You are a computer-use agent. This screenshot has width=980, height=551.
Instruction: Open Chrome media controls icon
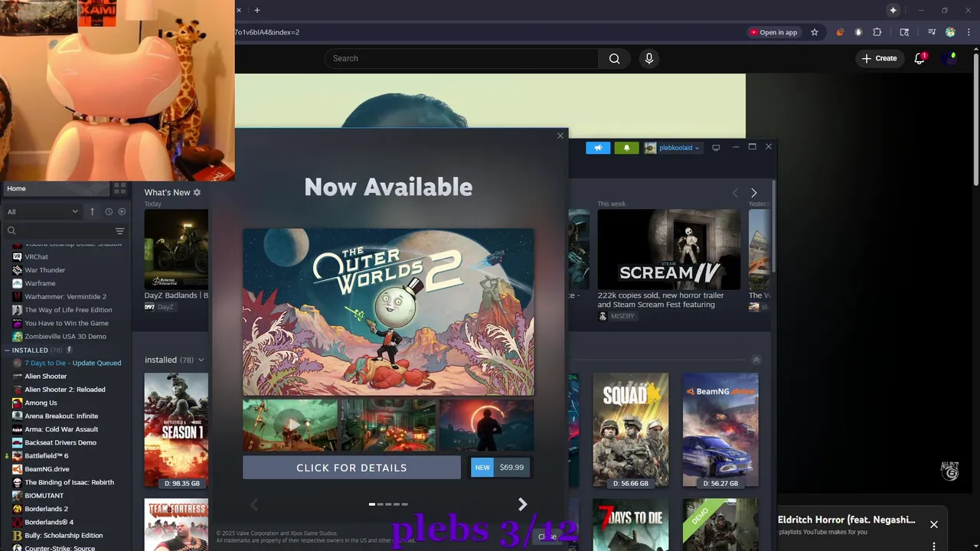[932, 32]
